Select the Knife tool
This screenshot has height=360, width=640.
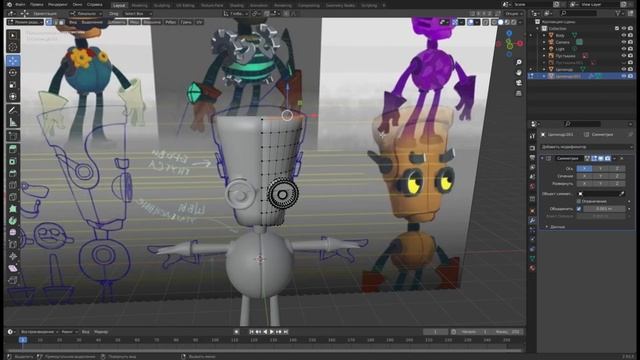[x=13, y=197]
